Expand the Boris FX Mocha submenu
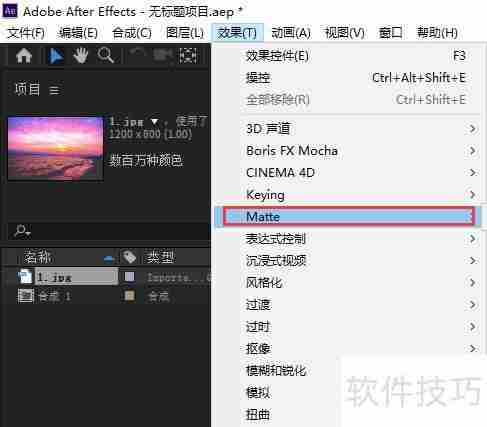 coord(347,151)
